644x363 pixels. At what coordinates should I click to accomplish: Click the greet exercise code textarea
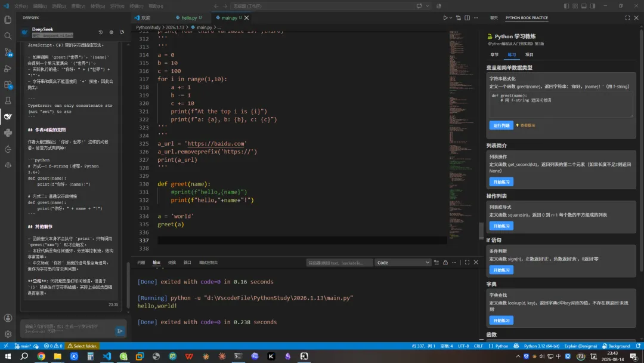pyautogui.click(x=561, y=104)
